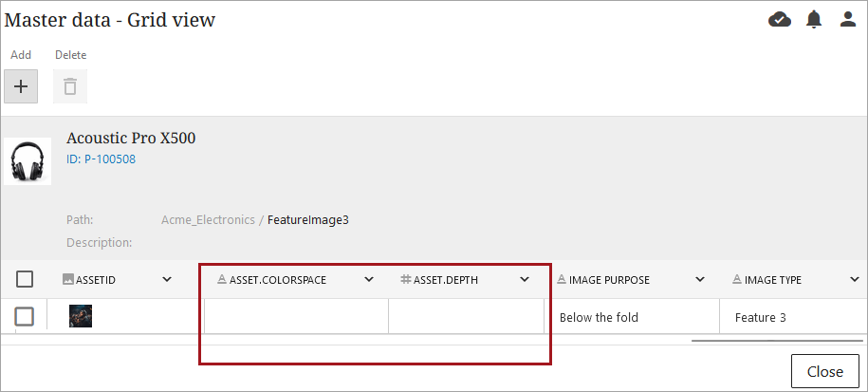Click the Add plus icon
The image size is (868, 392).
[x=21, y=86]
